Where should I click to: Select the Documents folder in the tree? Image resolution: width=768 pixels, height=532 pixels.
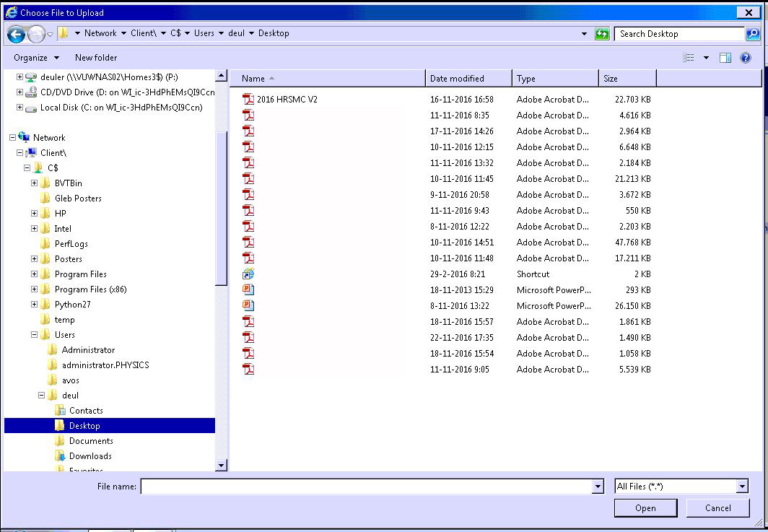[x=91, y=441]
